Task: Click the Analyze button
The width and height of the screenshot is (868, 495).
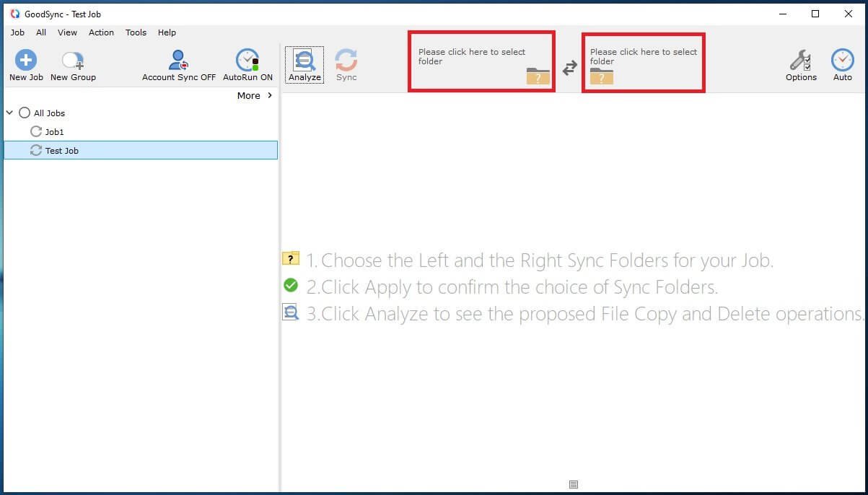Action: [x=304, y=65]
